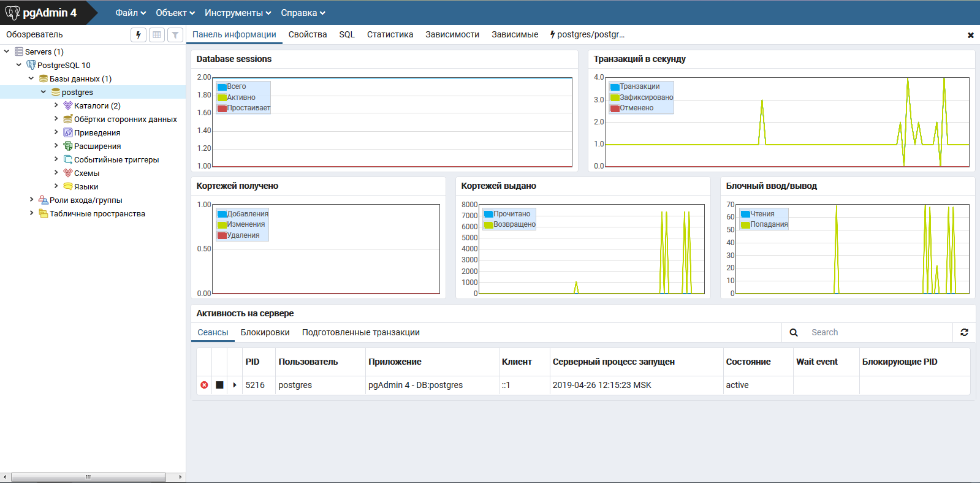Click the browser horizontal scrollbar thumb
Viewport: 980px width, 483px height.
coord(88,477)
